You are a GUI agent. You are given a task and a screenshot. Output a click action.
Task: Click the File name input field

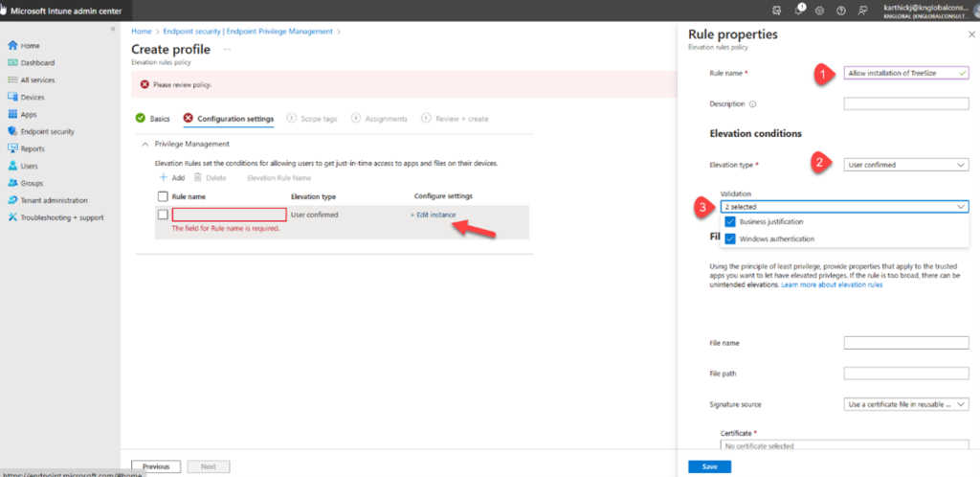[906, 343]
